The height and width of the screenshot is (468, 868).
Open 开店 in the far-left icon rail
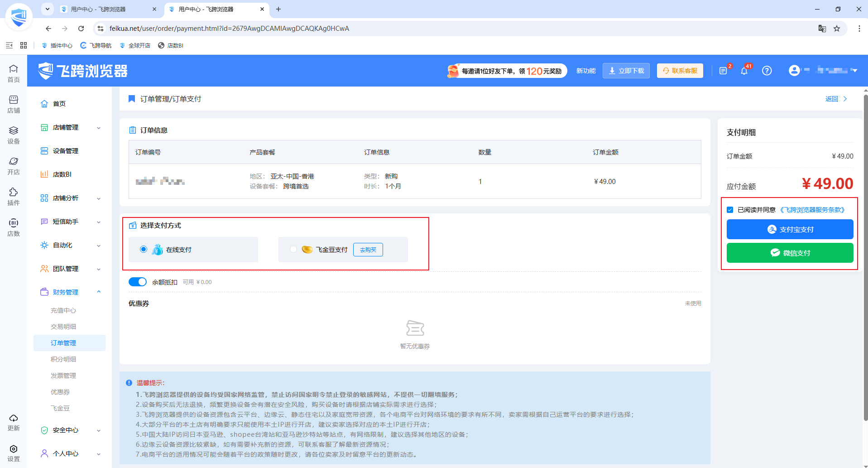pos(14,166)
